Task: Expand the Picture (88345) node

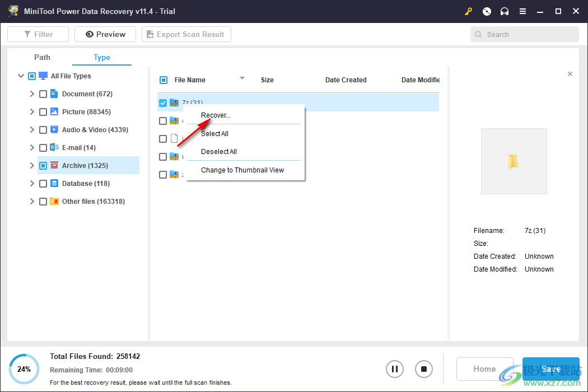Action: (32, 112)
